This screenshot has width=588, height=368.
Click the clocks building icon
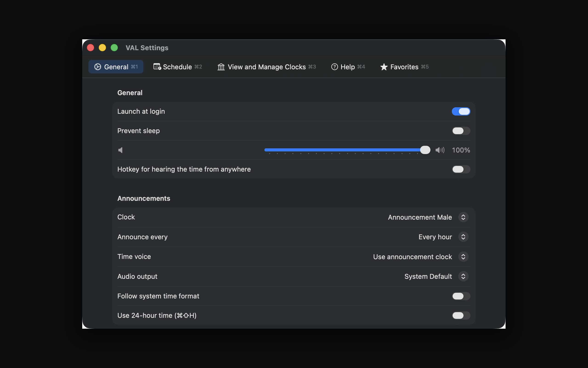pos(221,67)
